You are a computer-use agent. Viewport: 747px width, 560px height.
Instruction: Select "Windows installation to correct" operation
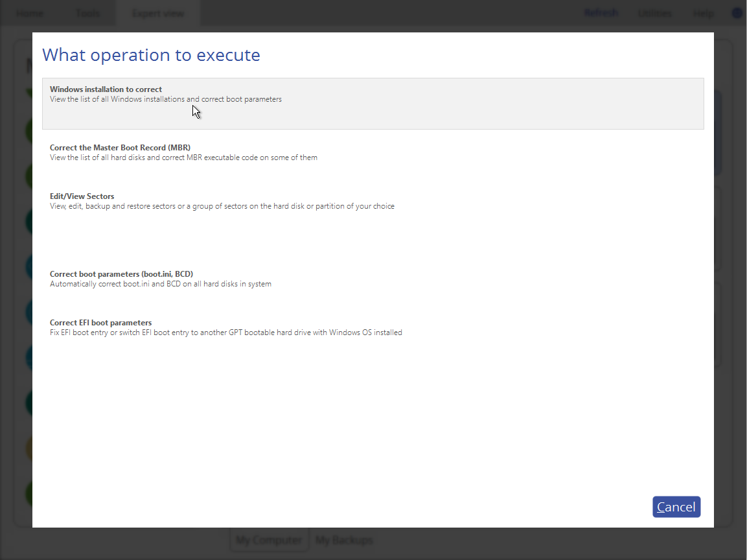tap(373, 102)
